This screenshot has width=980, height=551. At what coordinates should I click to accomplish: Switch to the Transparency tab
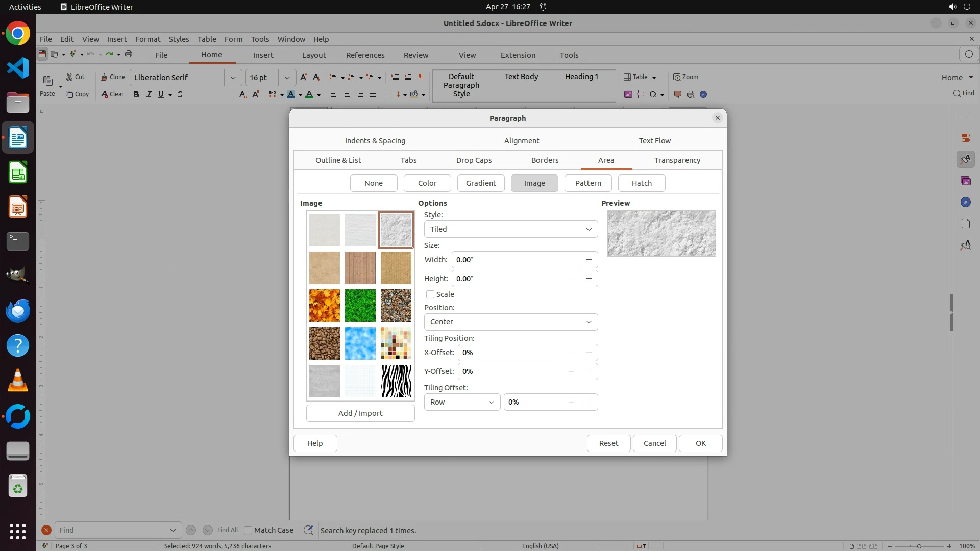(x=677, y=160)
